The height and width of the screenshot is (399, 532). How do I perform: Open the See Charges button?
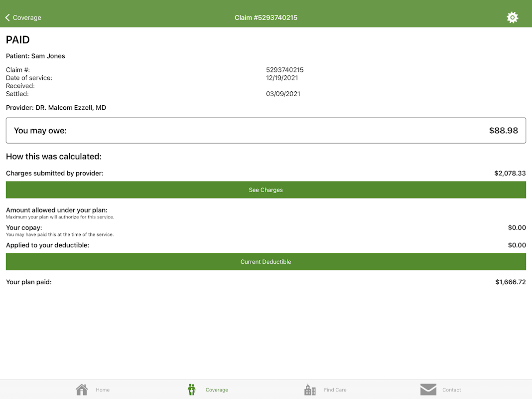point(266,190)
